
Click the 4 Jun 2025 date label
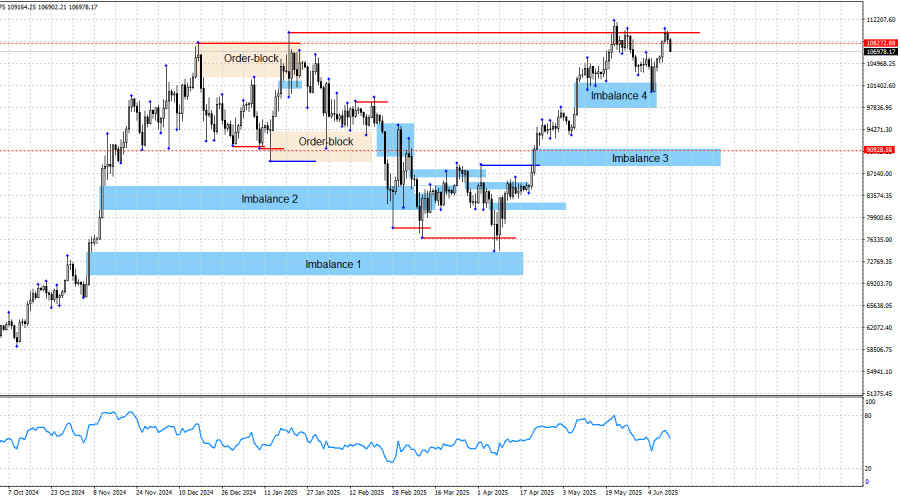click(664, 493)
